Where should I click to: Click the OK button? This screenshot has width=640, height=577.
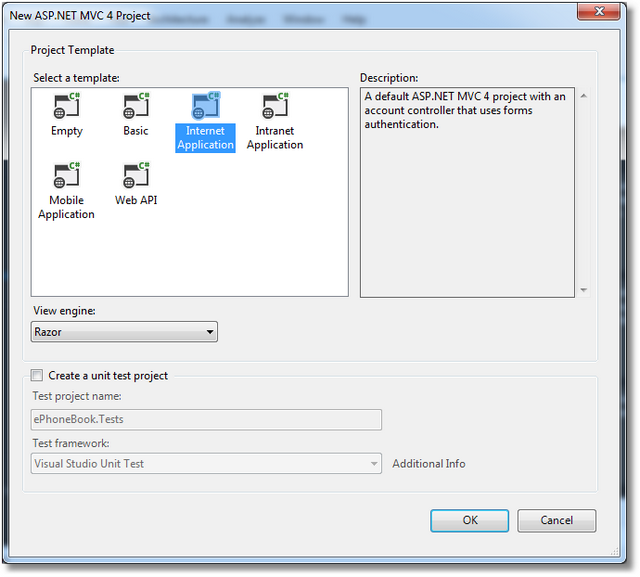coord(469,520)
